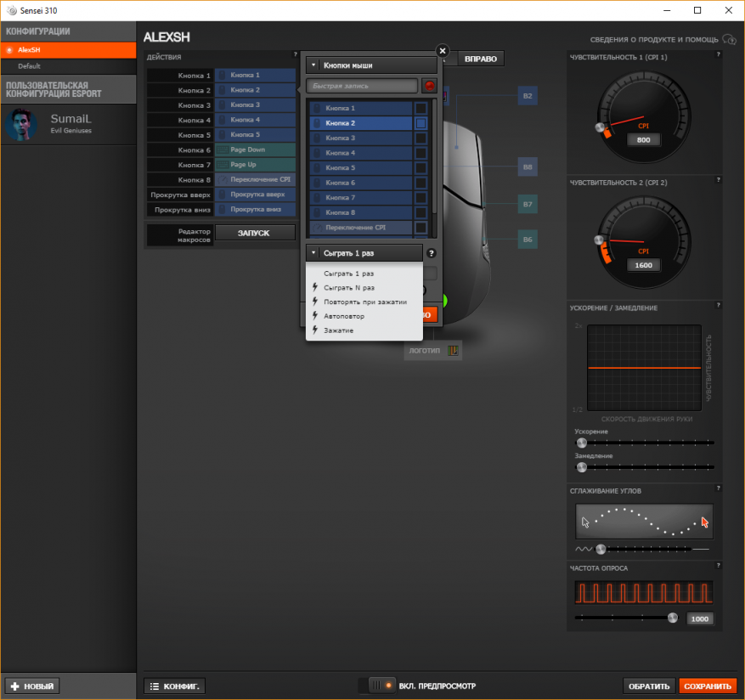Click the Обратить button
Viewport: 745px width, 700px height.
(648, 686)
